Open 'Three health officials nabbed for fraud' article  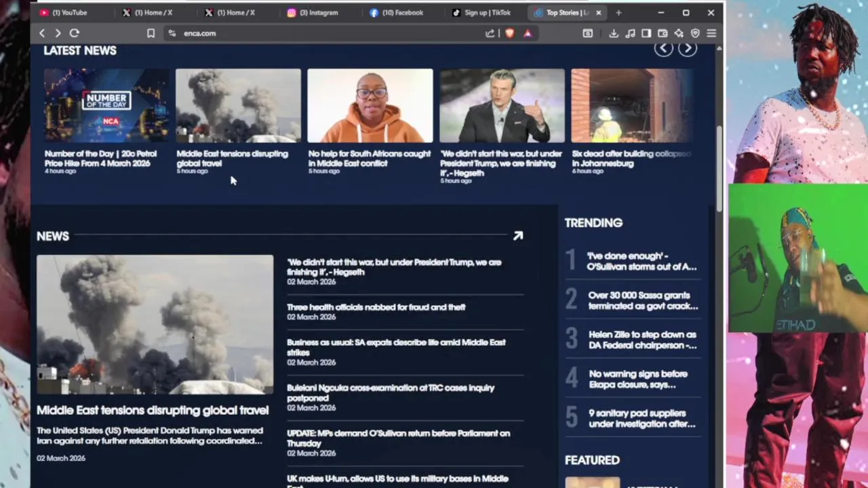(x=376, y=307)
